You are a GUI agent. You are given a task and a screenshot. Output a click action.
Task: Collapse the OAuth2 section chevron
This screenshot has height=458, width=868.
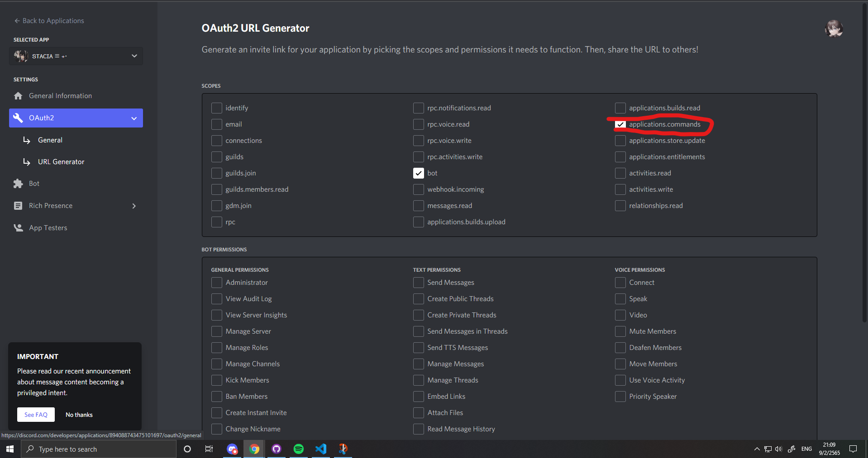[134, 118]
